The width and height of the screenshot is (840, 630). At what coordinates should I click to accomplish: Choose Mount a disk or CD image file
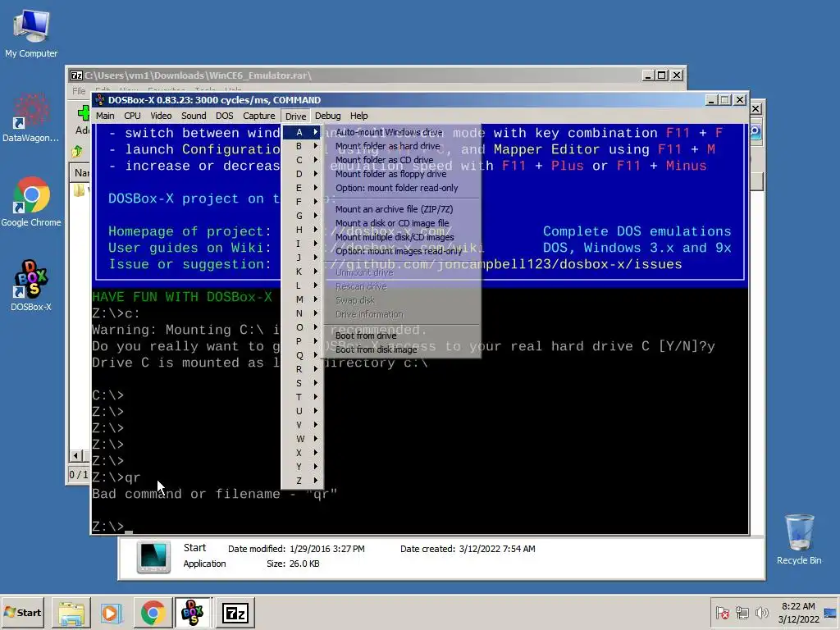[402, 223]
